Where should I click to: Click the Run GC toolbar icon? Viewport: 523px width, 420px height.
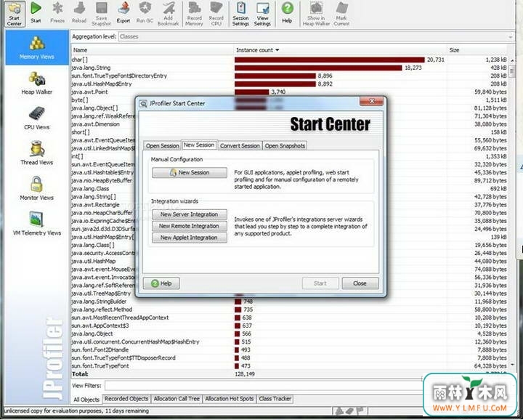tap(145, 12)
